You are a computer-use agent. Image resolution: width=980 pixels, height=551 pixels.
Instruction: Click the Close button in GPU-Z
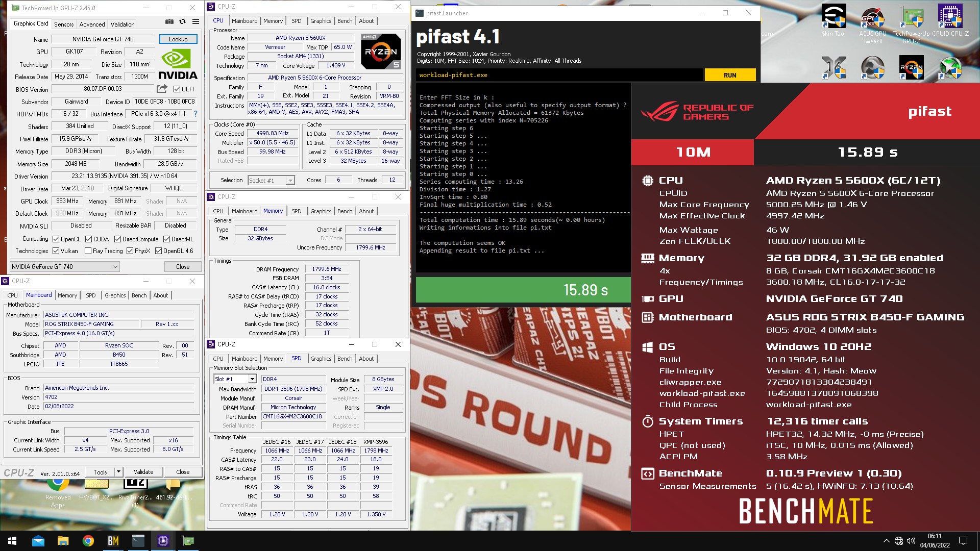click(183, 266)
